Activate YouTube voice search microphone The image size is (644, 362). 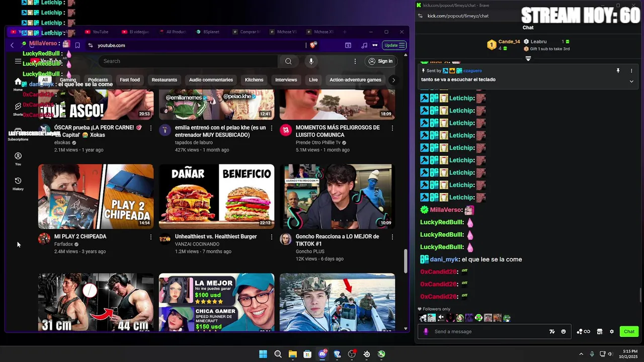[x=311, y=61]
